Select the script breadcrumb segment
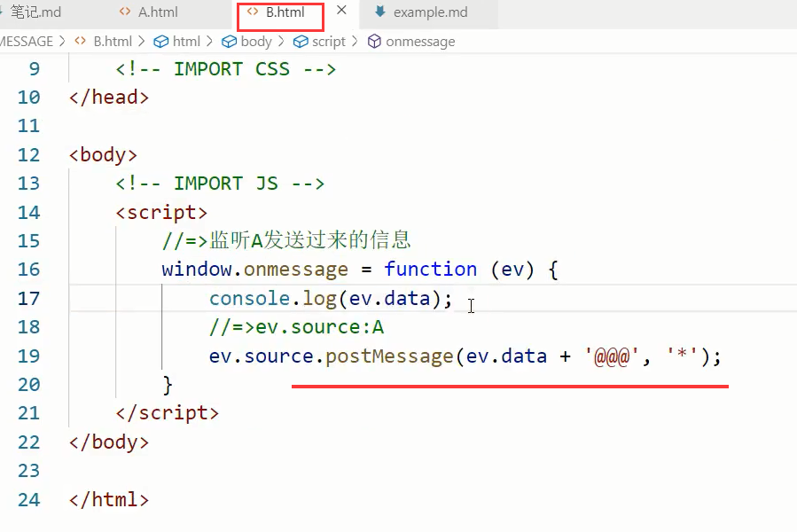This screenshot has height=532, width=797. (328, 41)
